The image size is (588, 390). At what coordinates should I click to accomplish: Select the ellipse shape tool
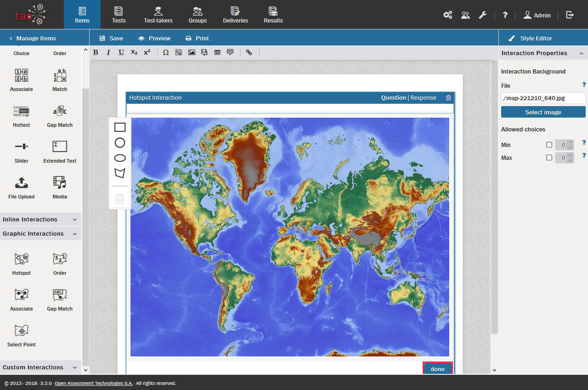point(120,158)
